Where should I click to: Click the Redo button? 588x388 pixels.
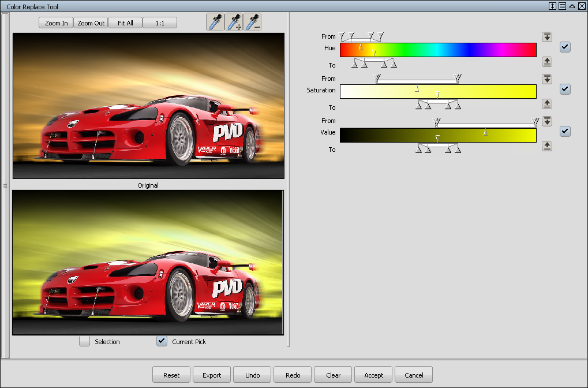click(293, 375)
